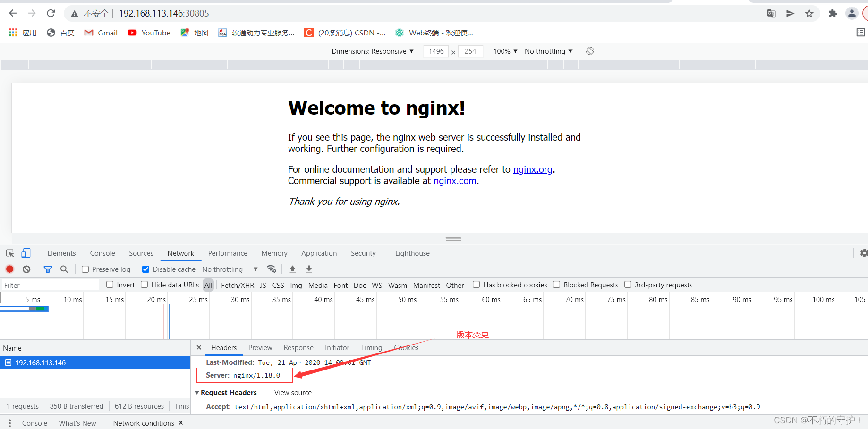Click the network Filter text field
This screenshot has height=429, width=868.
tap(50, 285)
